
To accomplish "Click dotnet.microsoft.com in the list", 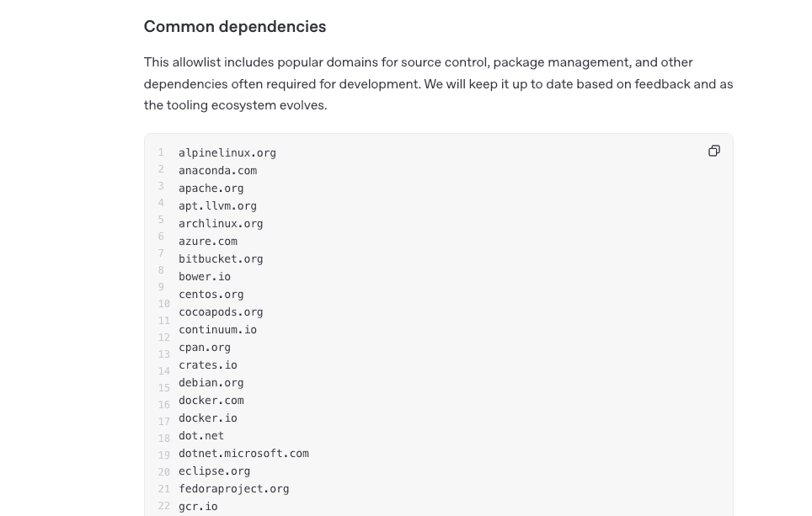I will coord(244,454).
